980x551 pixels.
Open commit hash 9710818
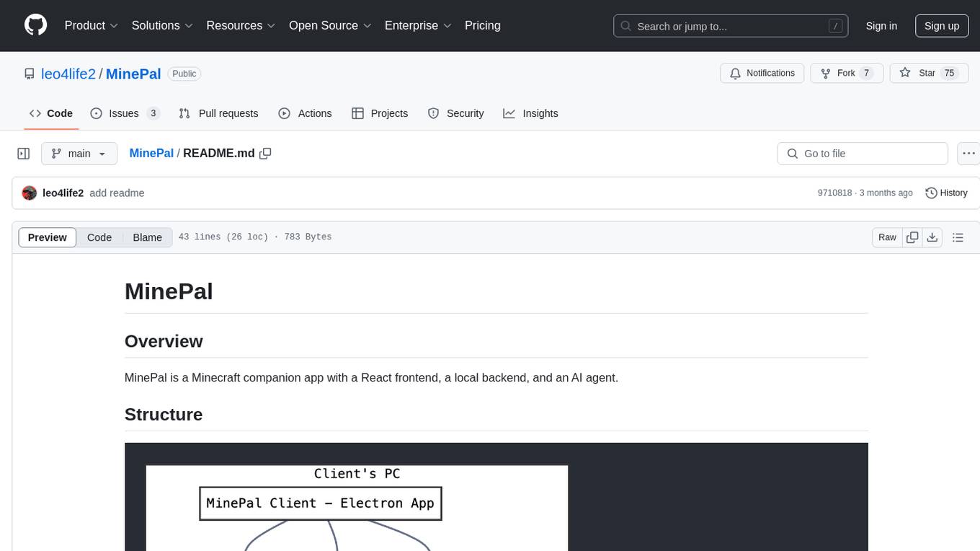[835, 193]
